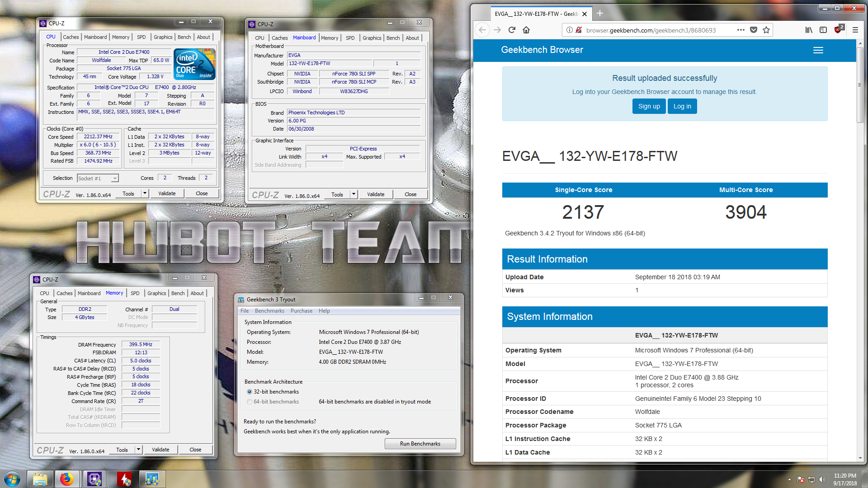Bookmark this page with the star
The height and width of the screenshot is (488, 868).
[x=766, y=30]
